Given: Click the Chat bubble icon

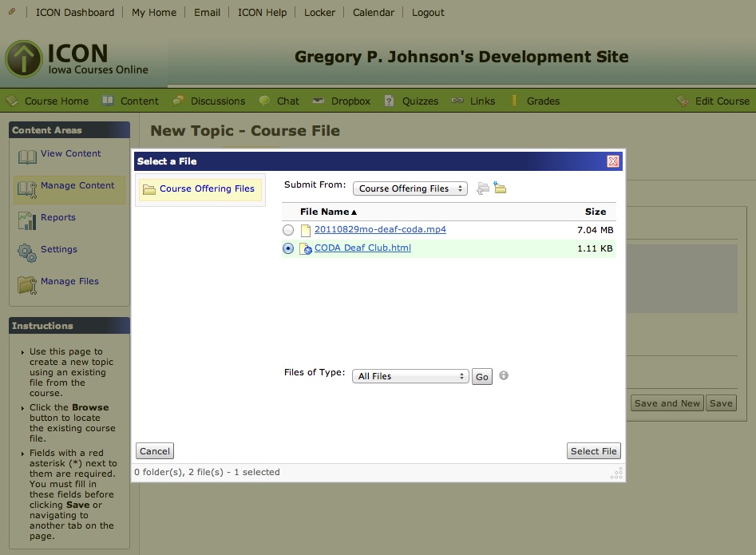Looking at the screenshot, I should coord(263,101).
